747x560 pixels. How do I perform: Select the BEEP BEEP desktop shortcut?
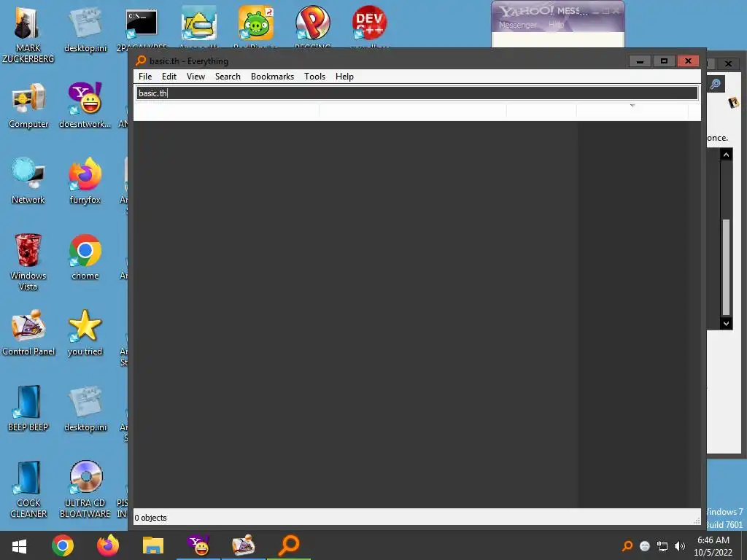click(28, 402)
